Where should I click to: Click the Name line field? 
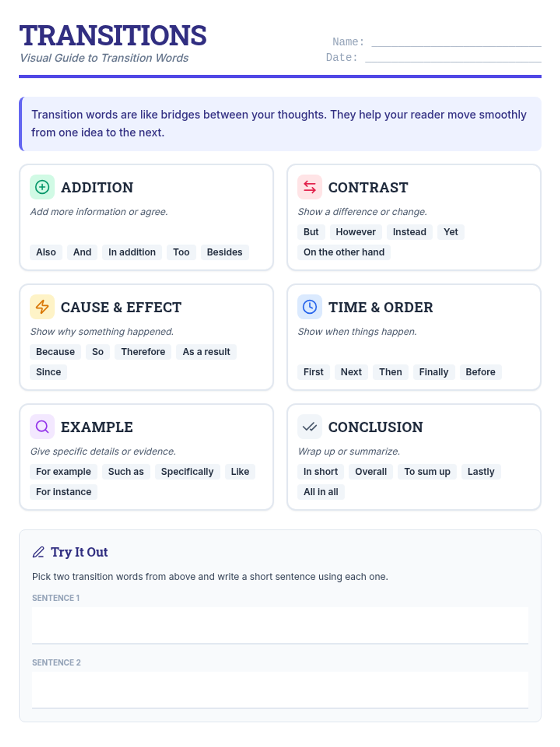[456, 42]
